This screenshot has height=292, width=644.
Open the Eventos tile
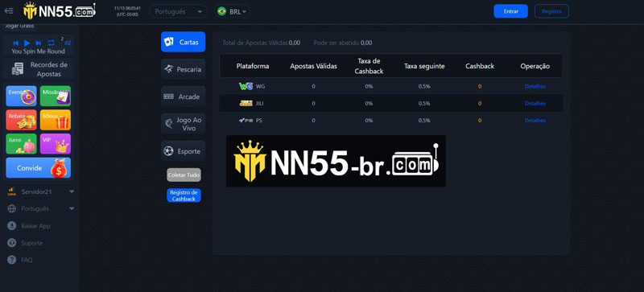coord(22,96)
